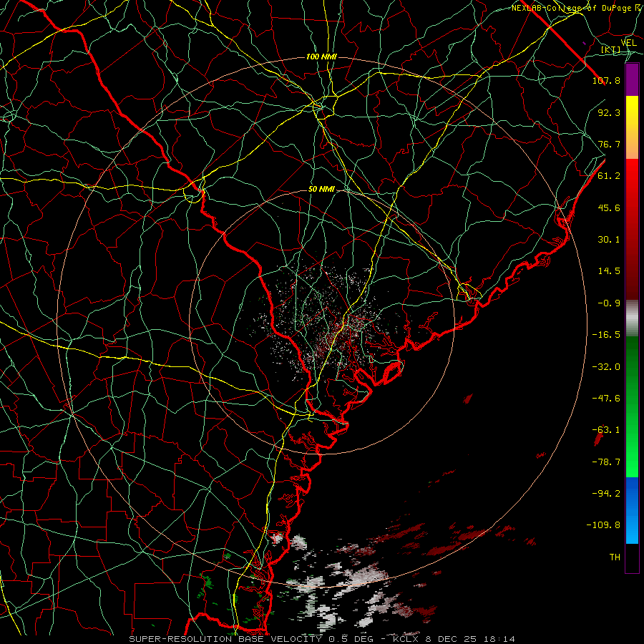Viewport: 644px width, 644px height.
Task: Click the 107.8 velocity scale value
Action: pos(606,80)
